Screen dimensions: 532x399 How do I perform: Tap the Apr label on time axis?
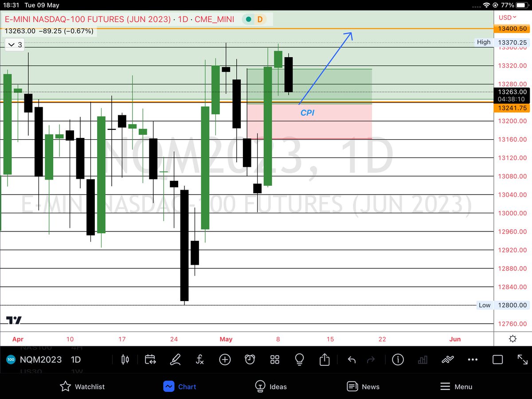[18, 339]
